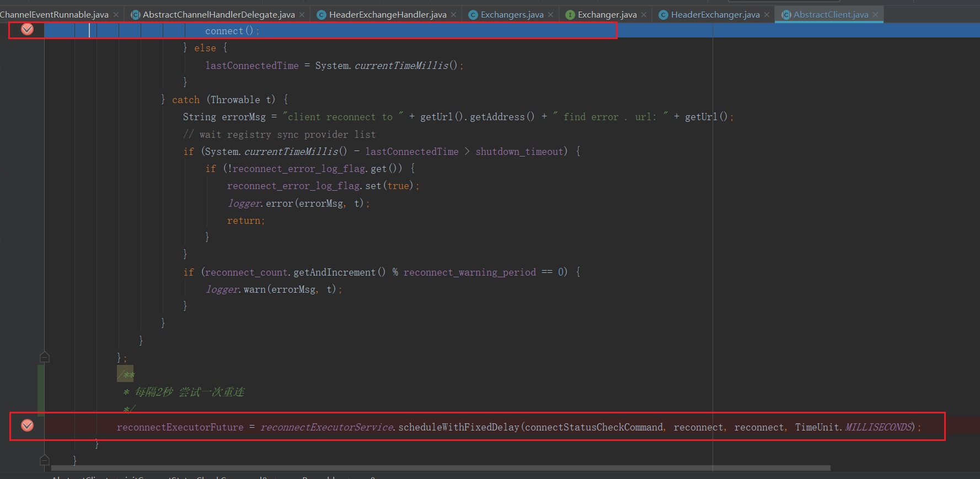Select the HeaderExchangeHandler.java tab
The image size is (980, 479).
(388, 15)
